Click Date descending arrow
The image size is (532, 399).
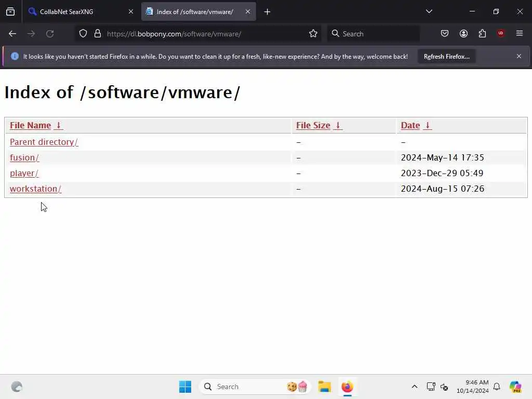click(x=428, y=125)
